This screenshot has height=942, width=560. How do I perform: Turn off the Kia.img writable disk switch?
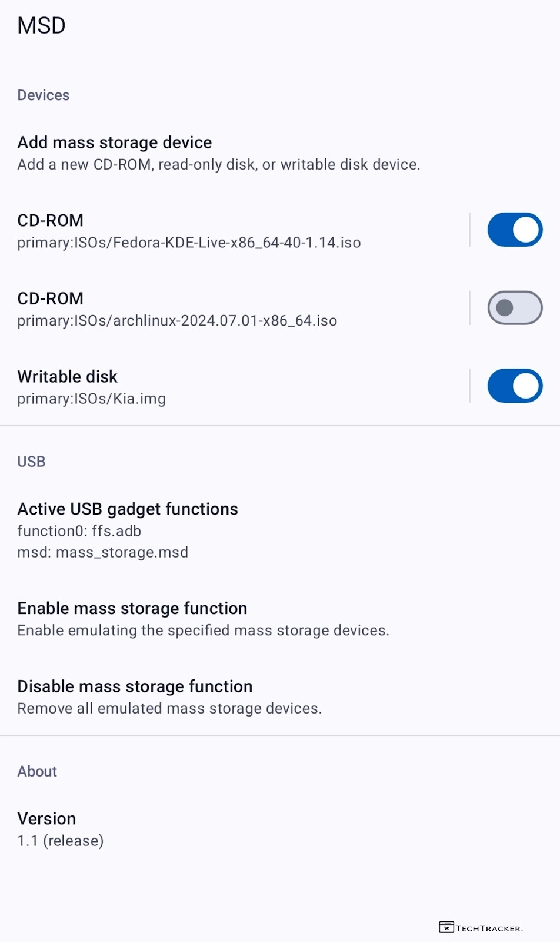514,386
